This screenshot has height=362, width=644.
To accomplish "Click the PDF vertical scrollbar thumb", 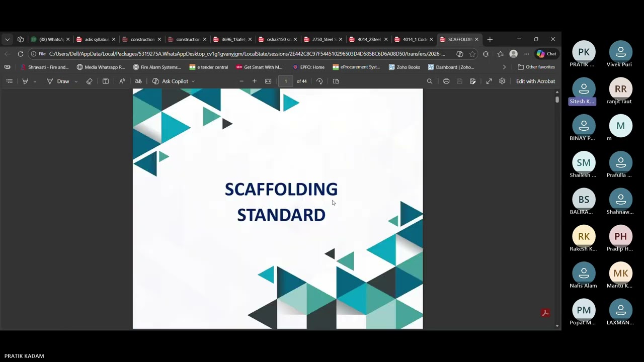I will tap(557, 100).
